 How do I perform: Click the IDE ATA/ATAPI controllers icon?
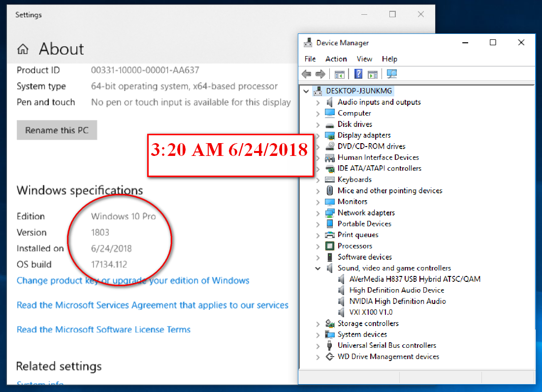point(330,169)
